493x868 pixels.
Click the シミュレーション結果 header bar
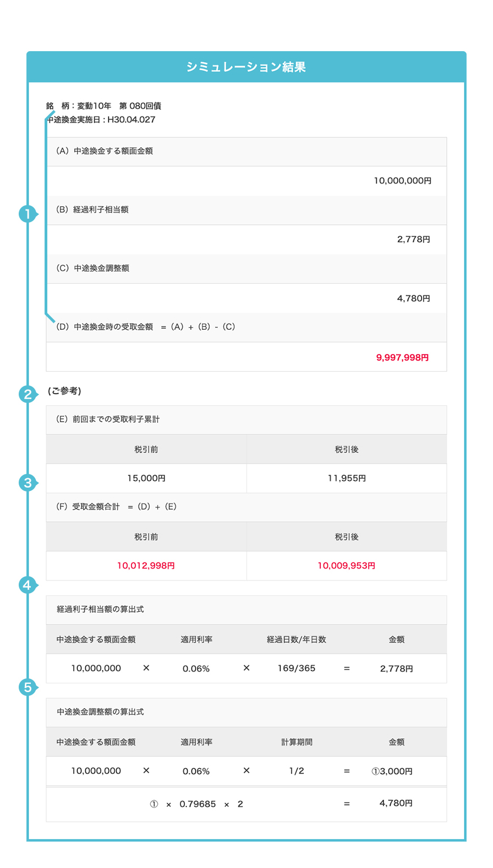(246, 67)
